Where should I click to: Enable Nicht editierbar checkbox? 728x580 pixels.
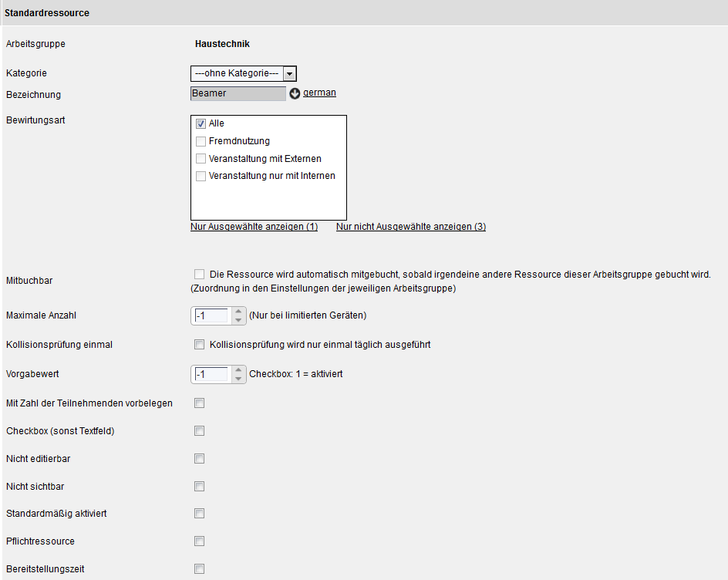[199, 459]
